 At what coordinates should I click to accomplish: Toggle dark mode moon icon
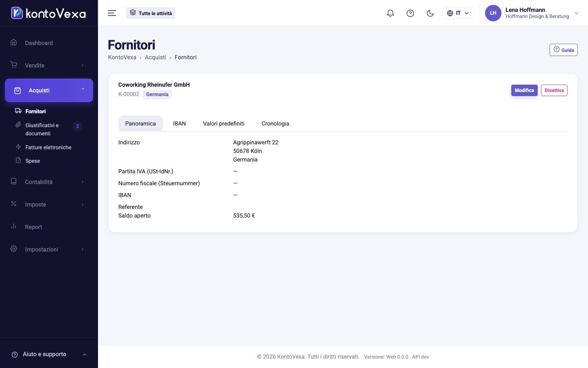(430, 13)
